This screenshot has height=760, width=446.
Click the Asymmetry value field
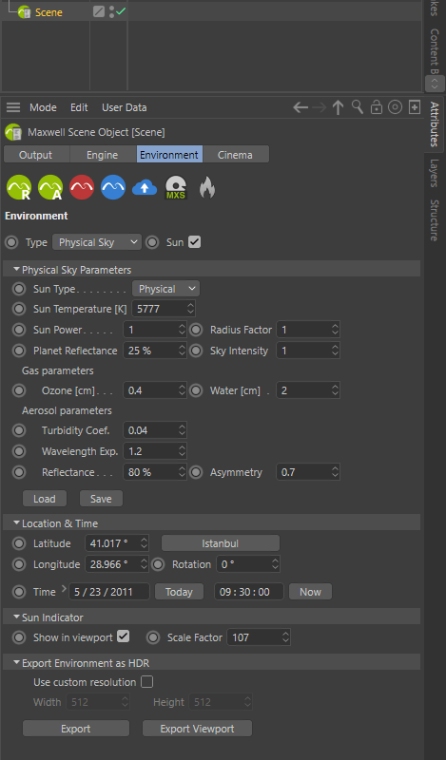click(x=308, y=472)
